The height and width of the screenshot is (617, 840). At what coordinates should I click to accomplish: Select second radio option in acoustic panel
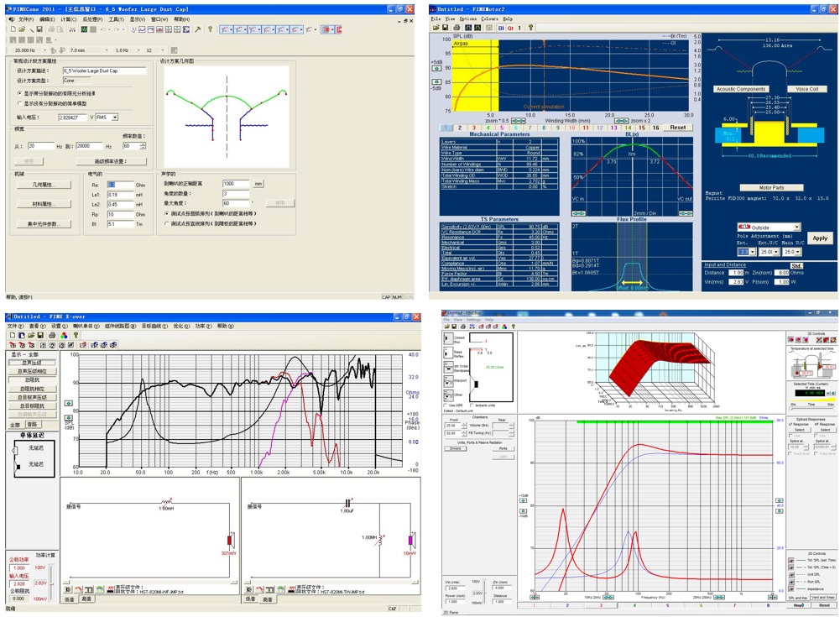point(167,223)
